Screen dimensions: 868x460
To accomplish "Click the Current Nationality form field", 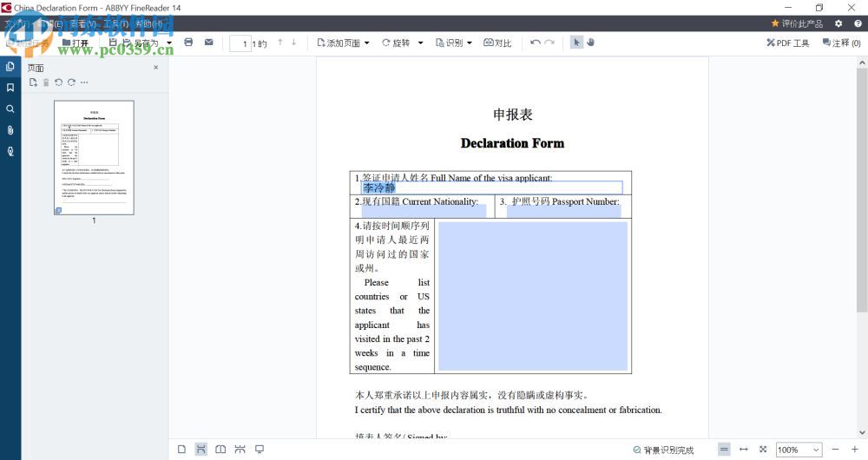I will (x=424, y=211).
